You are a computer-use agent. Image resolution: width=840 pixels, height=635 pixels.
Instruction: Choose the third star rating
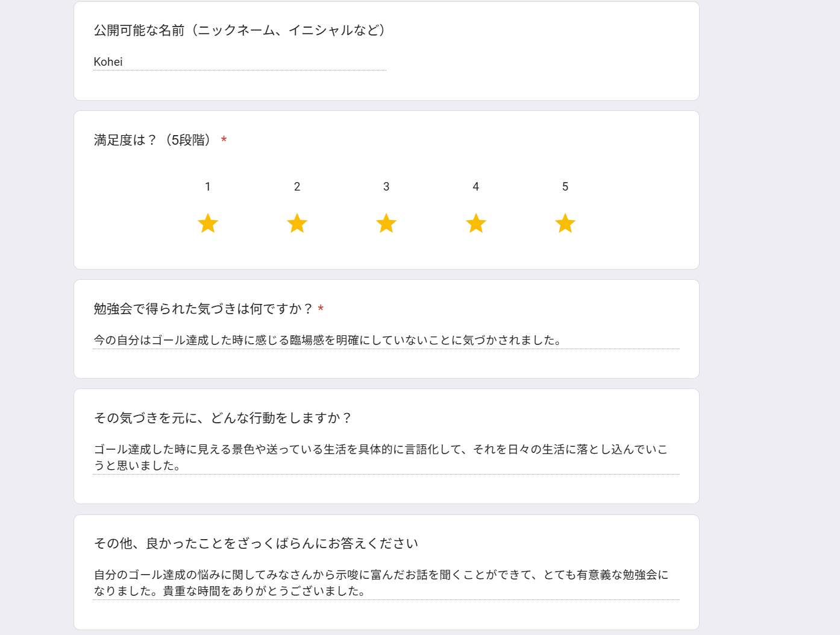(x=386, y=224)
